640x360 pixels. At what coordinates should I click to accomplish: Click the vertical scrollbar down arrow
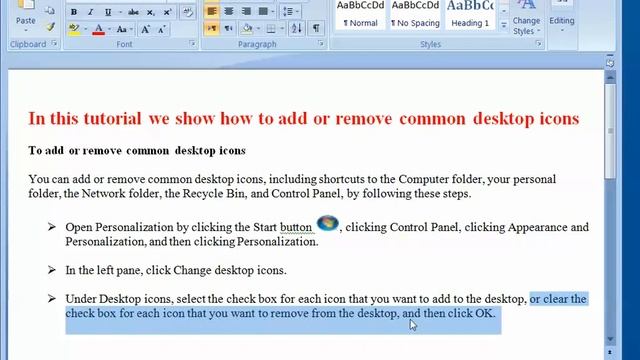pyautogui.click(x=610, y=339)
